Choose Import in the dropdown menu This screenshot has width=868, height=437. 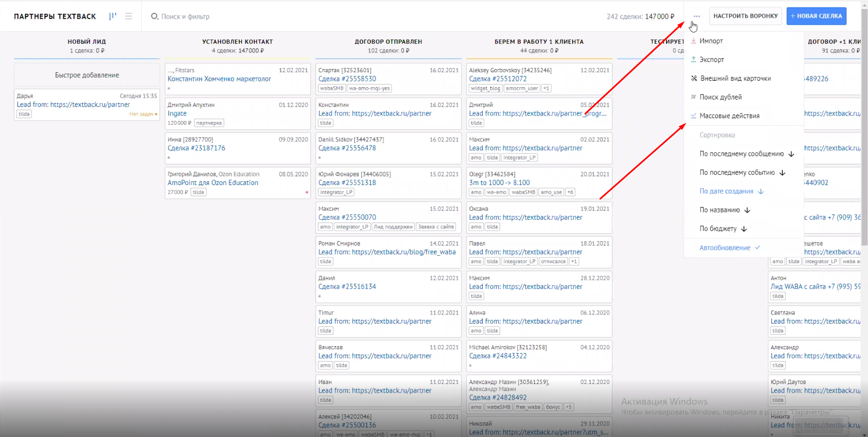tap(711, 41)
